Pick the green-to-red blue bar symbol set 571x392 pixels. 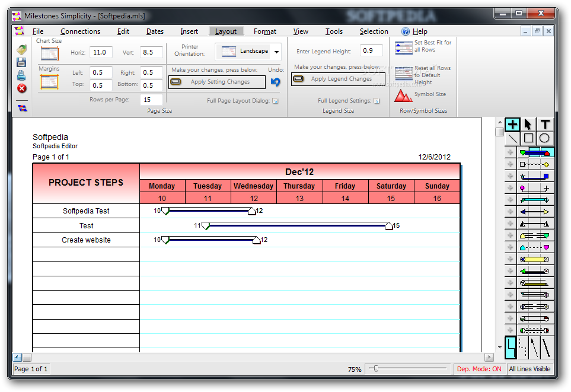click(x=535, y=152)
